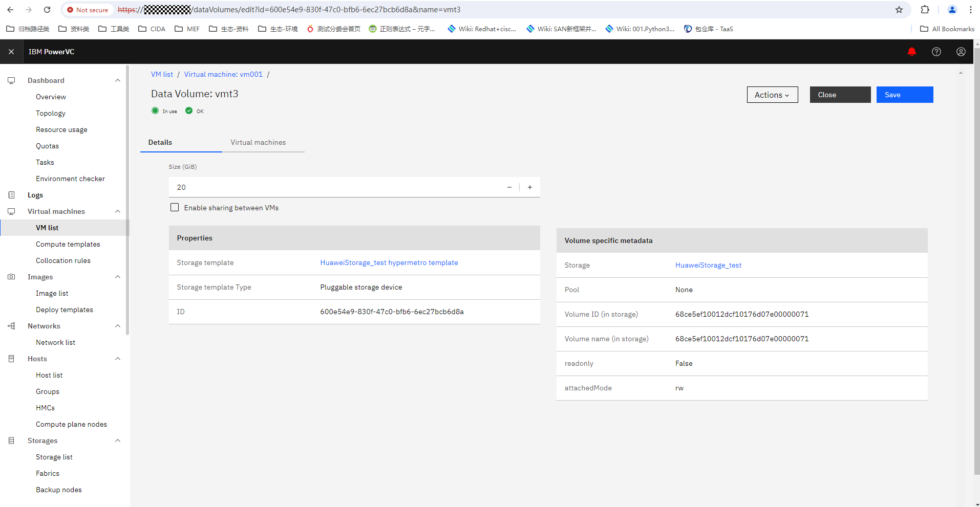Open browser extensions puzzle icon
Image resolution: width=980 pixels, height=507 pixels.
pos(925,10)
